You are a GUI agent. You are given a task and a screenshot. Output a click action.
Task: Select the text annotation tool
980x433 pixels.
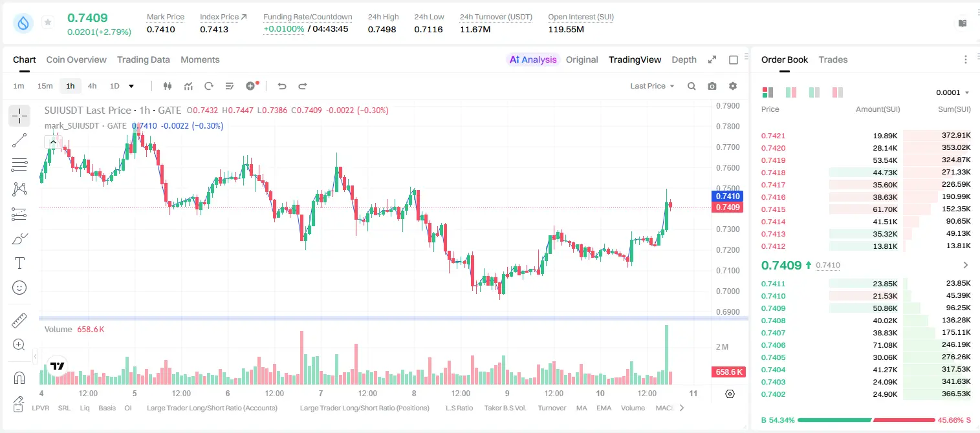(x=19, y=263)
